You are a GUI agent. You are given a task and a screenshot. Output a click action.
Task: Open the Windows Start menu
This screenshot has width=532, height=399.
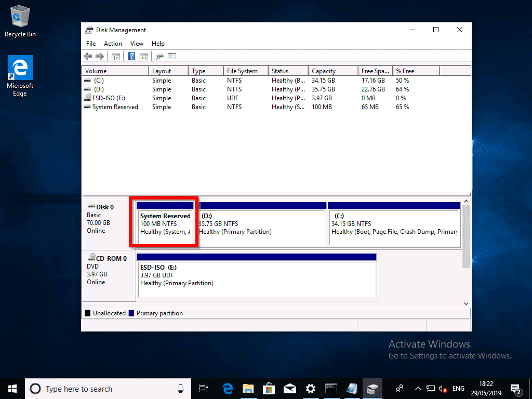click(12, 389)
